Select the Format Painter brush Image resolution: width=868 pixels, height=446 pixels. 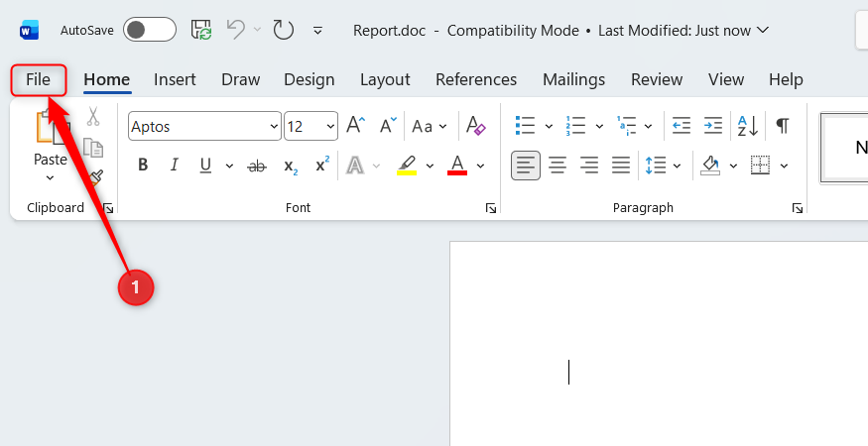click(x=96, y=177)
